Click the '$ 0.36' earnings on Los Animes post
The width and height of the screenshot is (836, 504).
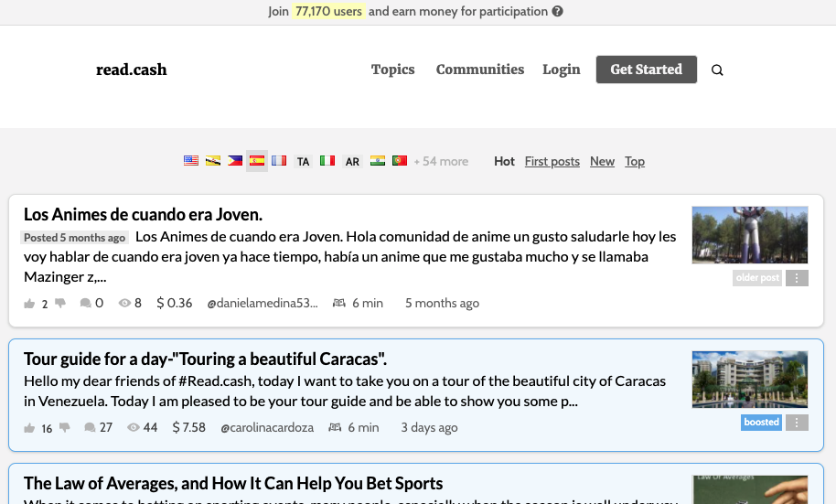(175, 303)
